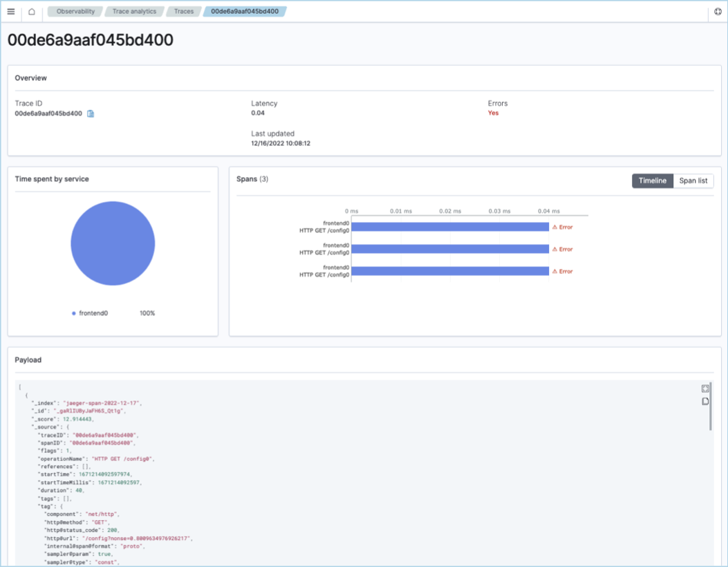Open the Trace analytics breadcrumb
The image size is (728, 567).
coord(133,11)
